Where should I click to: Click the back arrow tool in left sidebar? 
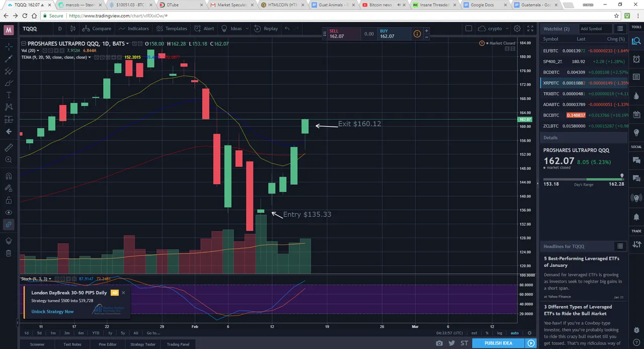(9, 131)
